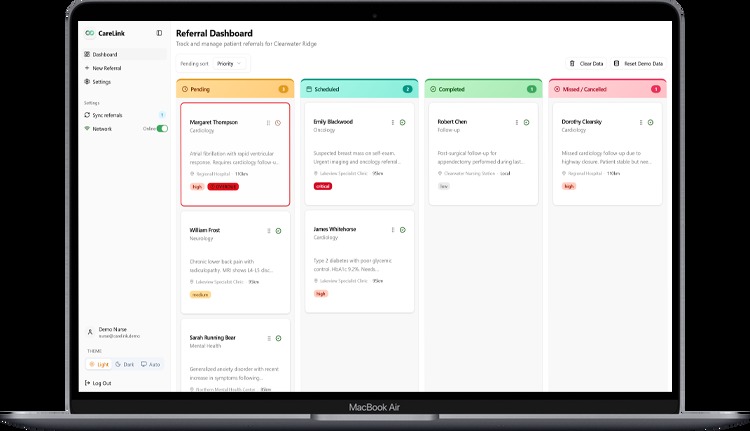Click the Reset Demo Data button
This screenshot has width=750, height=431.
pyautogui.click(x=639, y=64)
